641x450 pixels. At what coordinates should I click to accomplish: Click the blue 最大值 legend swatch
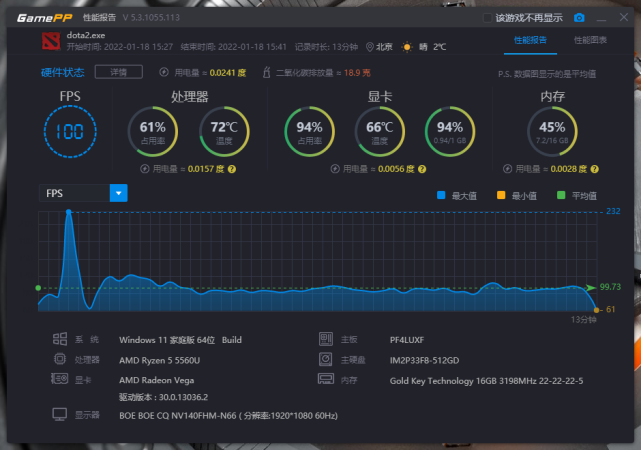pyautogui.click(x=441, y=195)
